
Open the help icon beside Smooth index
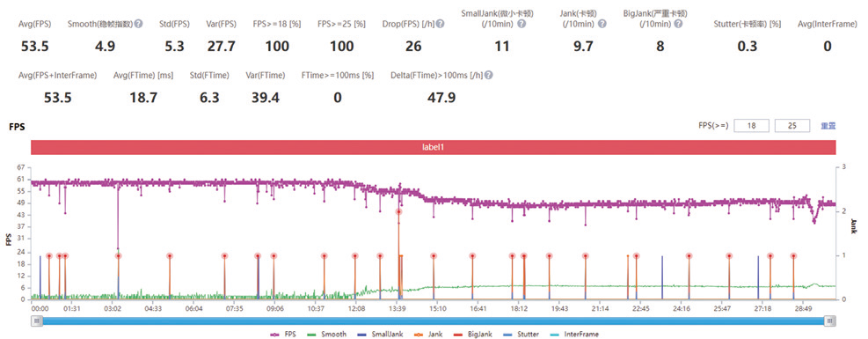(138, 25)
